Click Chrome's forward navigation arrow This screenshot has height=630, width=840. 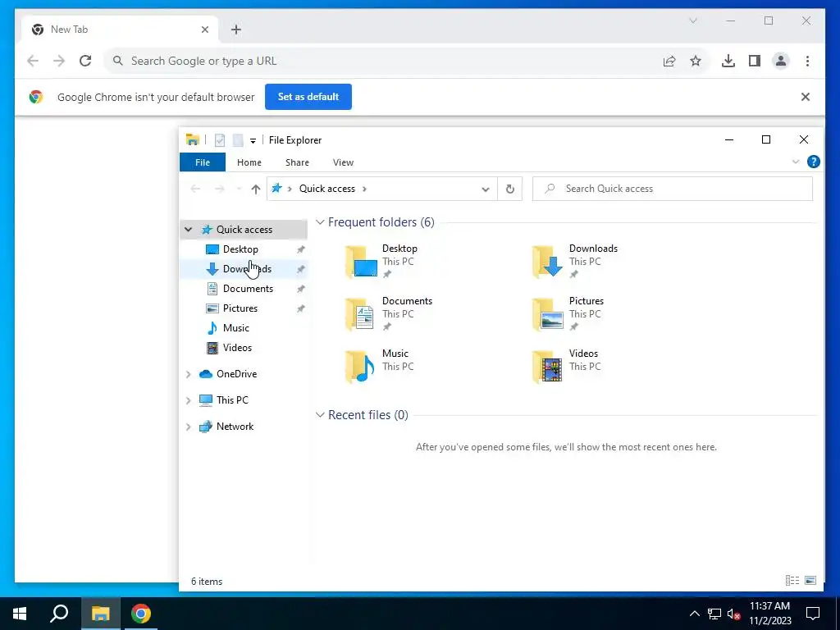pos(59,61)
